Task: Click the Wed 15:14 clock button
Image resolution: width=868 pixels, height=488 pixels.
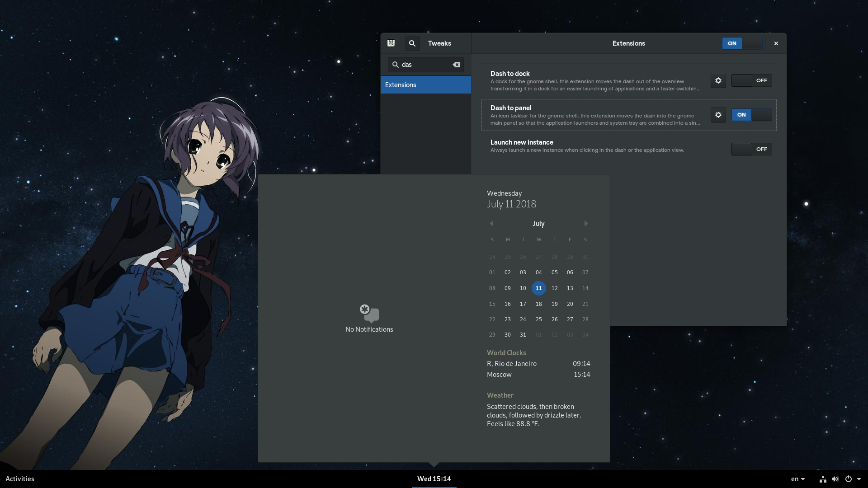Action: pyautogui.click(x=434, y=479)
